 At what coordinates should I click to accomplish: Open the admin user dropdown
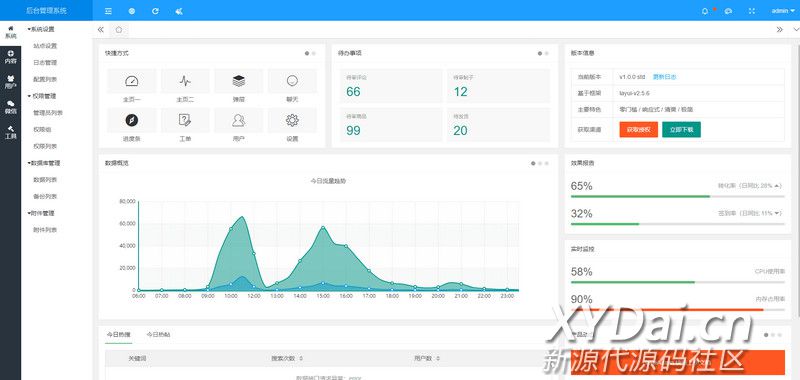[783, 11]
